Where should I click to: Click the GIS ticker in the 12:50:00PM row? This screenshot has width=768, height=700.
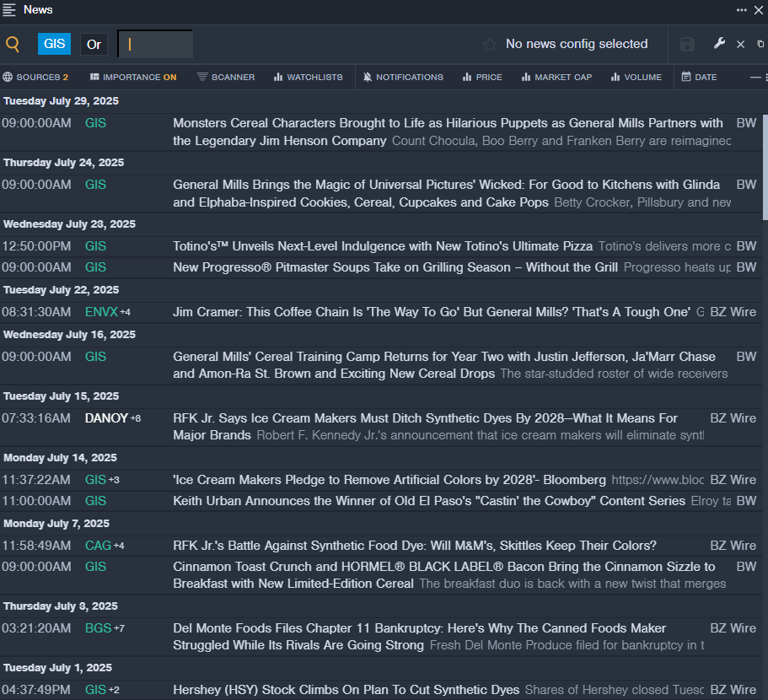click(x=95, y=246)
